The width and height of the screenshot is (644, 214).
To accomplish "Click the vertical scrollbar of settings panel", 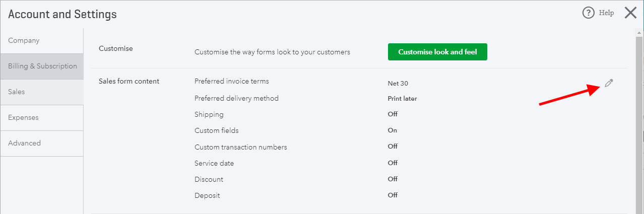I will click(x=639, y=121).
